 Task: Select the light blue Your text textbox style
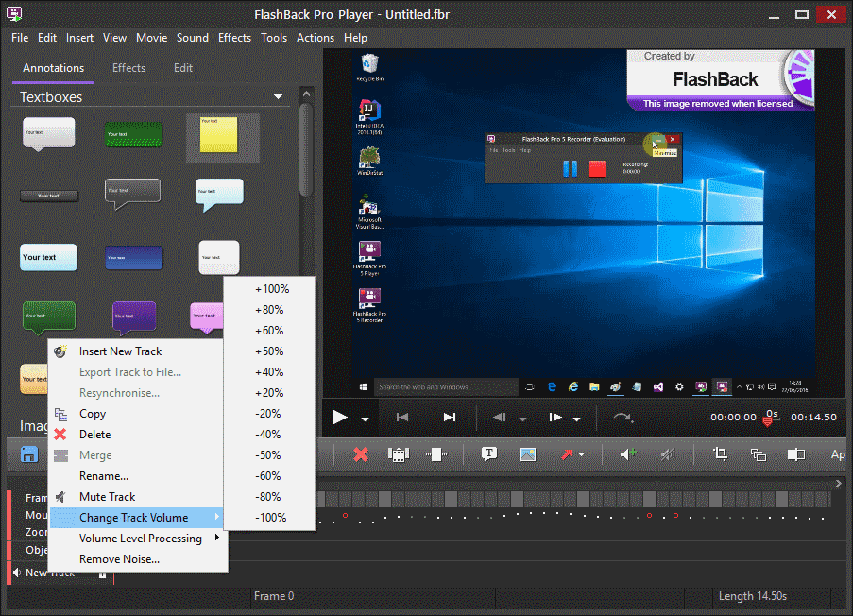48,257
